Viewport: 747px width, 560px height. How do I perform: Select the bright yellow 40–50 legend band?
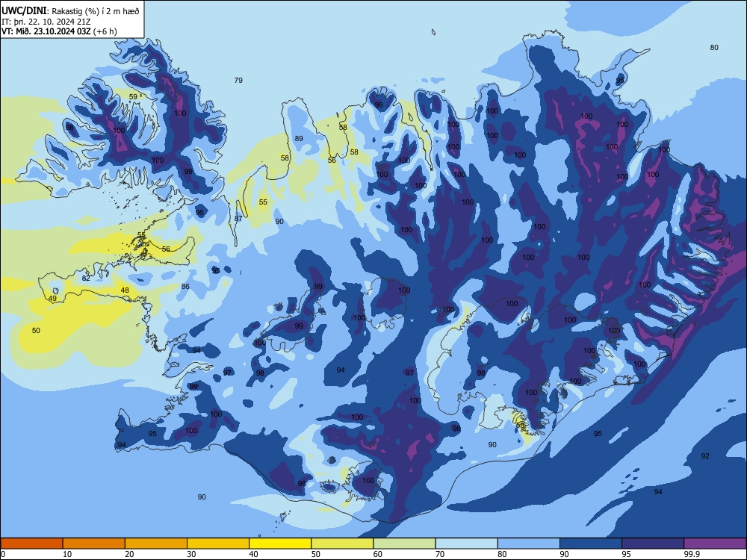[x=280, y=544]
